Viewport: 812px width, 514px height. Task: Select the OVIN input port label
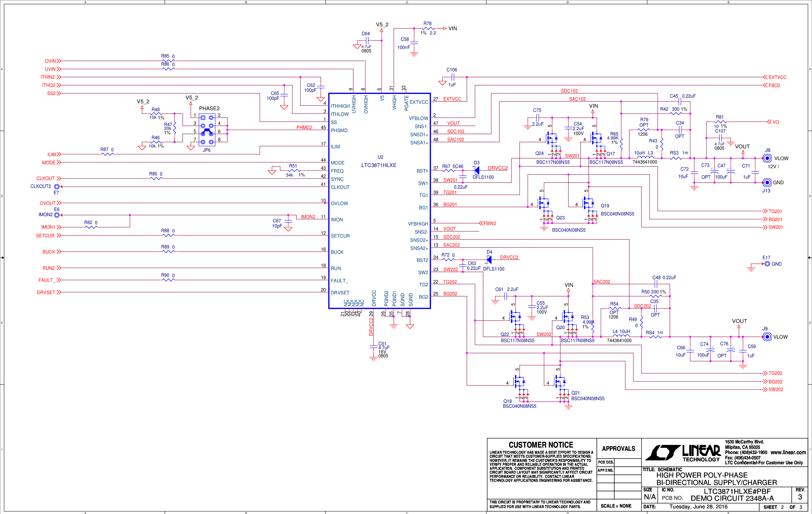(x=53, y=61)
